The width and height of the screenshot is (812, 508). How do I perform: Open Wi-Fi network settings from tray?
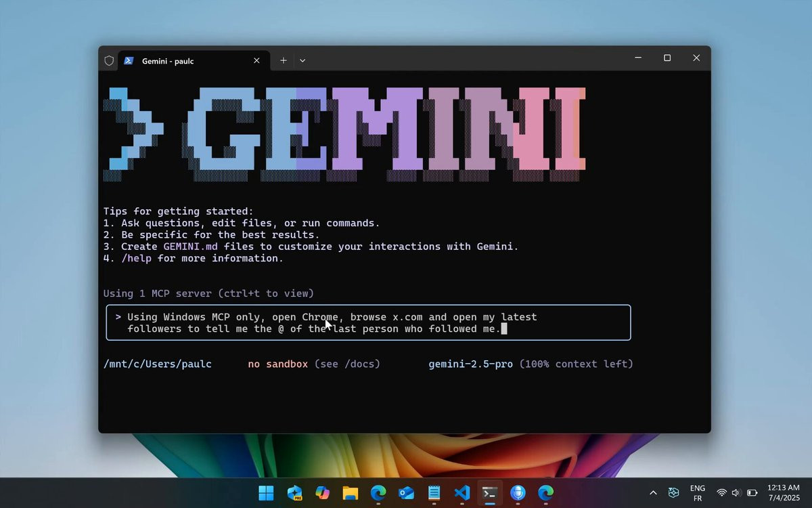coord(722,493)
